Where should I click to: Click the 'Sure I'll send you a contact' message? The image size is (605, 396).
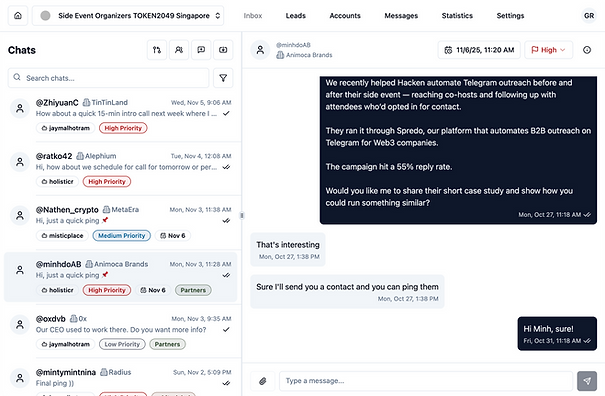[x=347, y=291]
